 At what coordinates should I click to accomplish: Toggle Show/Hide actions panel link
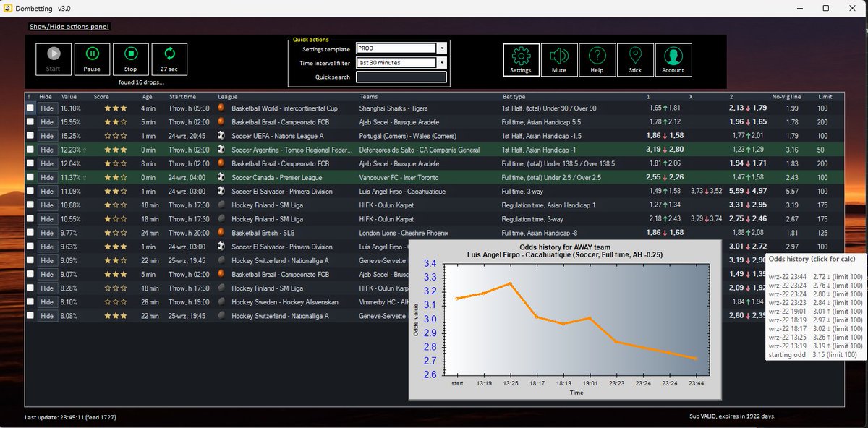point(69,27)
